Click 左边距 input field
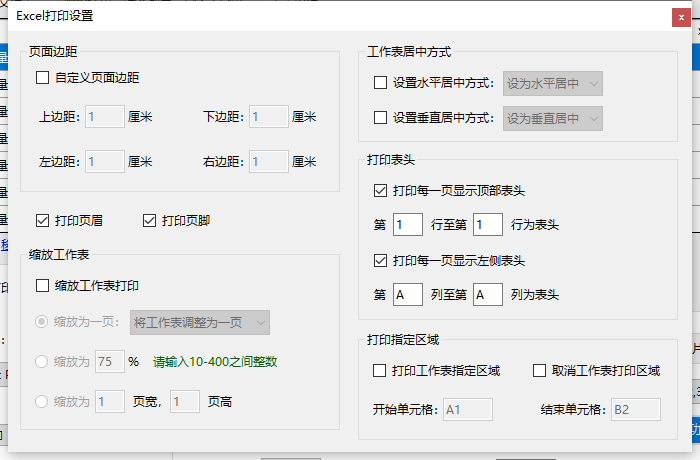700x460 pixels. pyautogui.click(x=105, y=161)
